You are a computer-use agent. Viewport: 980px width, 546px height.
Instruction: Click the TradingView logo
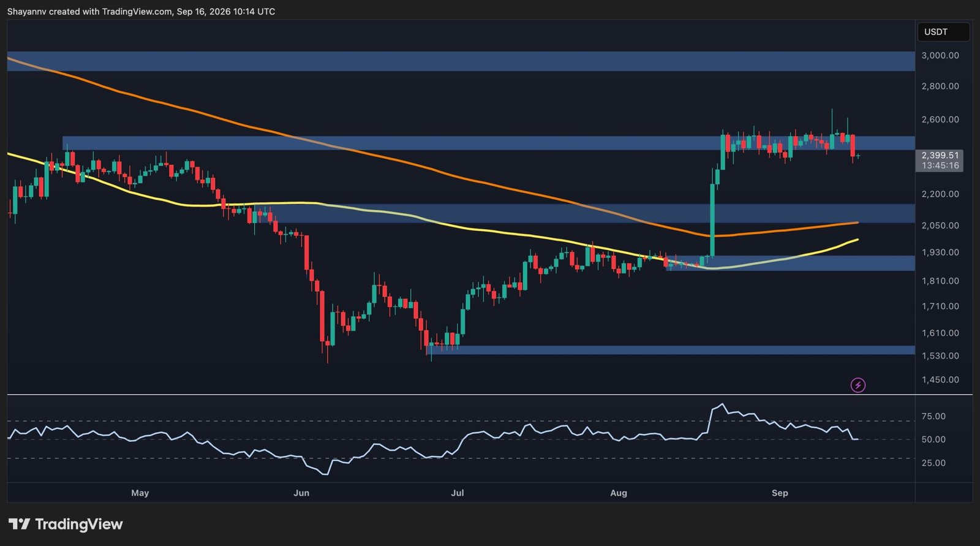(x=66, y=524)
